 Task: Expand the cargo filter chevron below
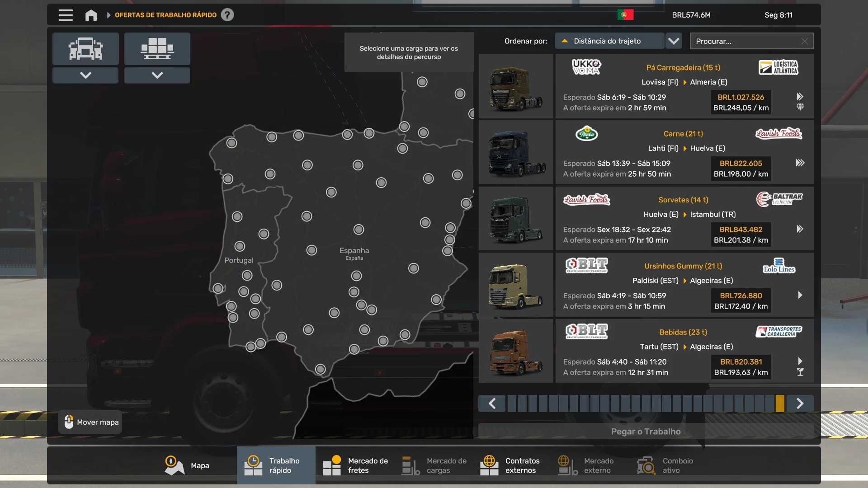click(157, 75)
